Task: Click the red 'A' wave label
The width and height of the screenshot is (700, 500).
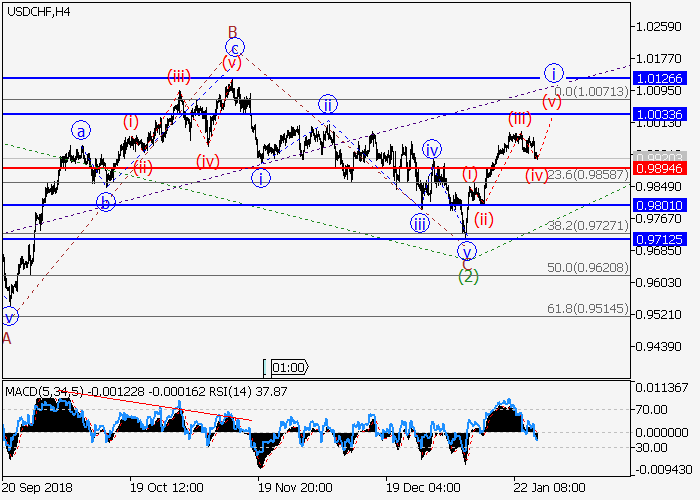Action: [x=7, y=338]
